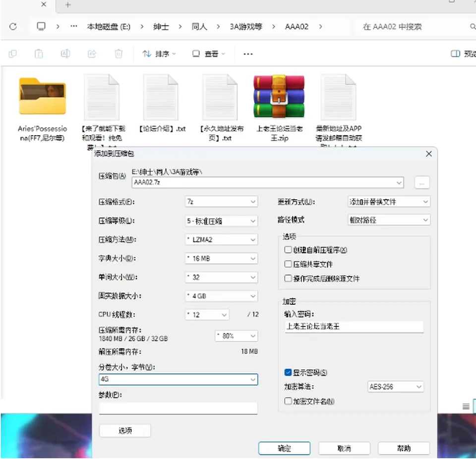Click the rename icon in Explorer toolbar

[x=65, y=54]
